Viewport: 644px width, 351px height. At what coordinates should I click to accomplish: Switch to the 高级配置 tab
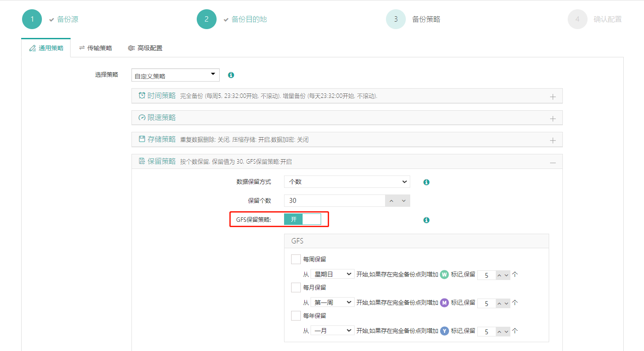pyautogui.click(x=145, y=48)
